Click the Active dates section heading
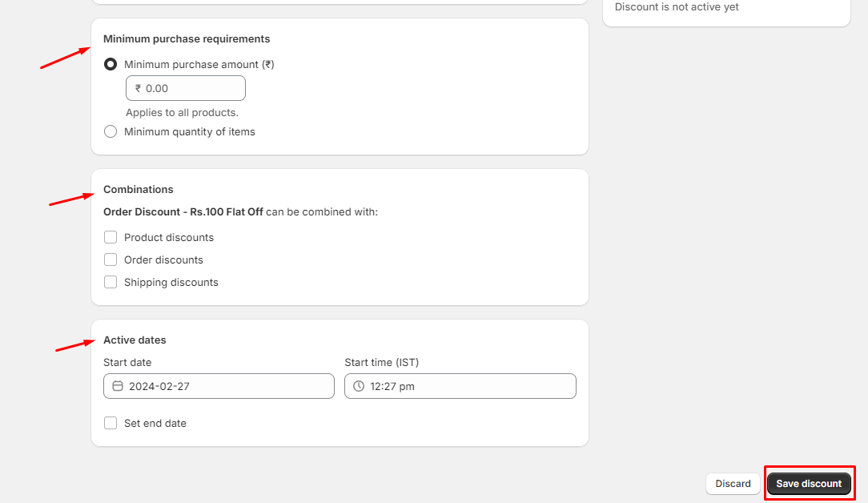The height and width of the screenshot is (503, 868). pos(135,340)
